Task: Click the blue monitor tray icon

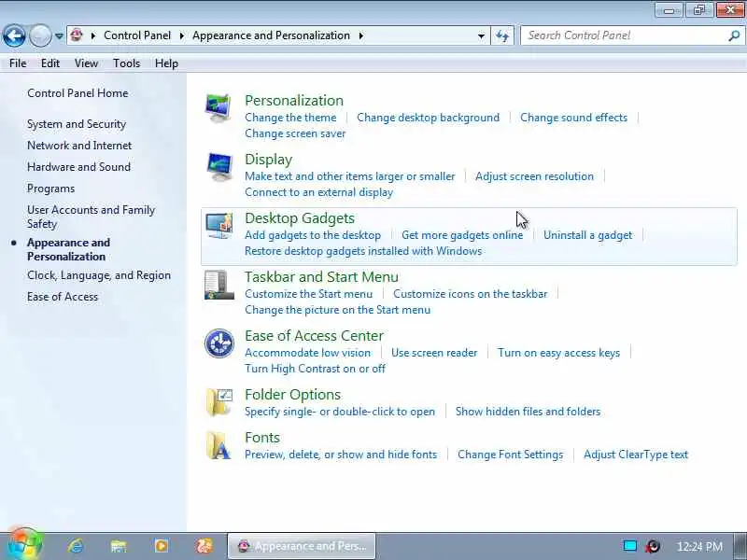Action: (x=629, y=546)
